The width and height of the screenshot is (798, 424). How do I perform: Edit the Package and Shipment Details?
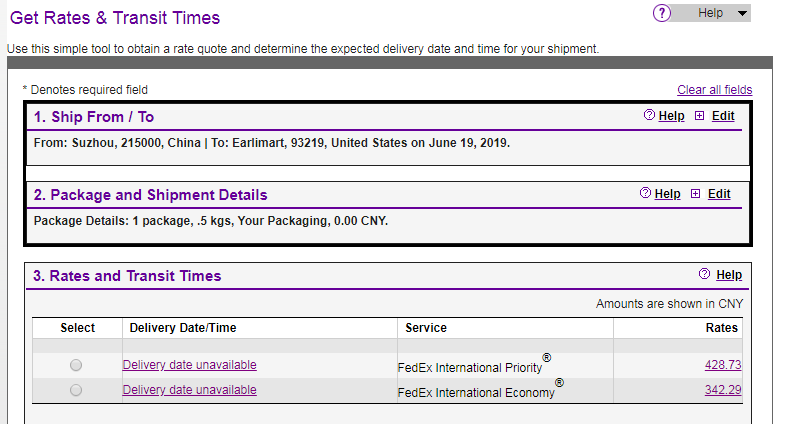719,194
